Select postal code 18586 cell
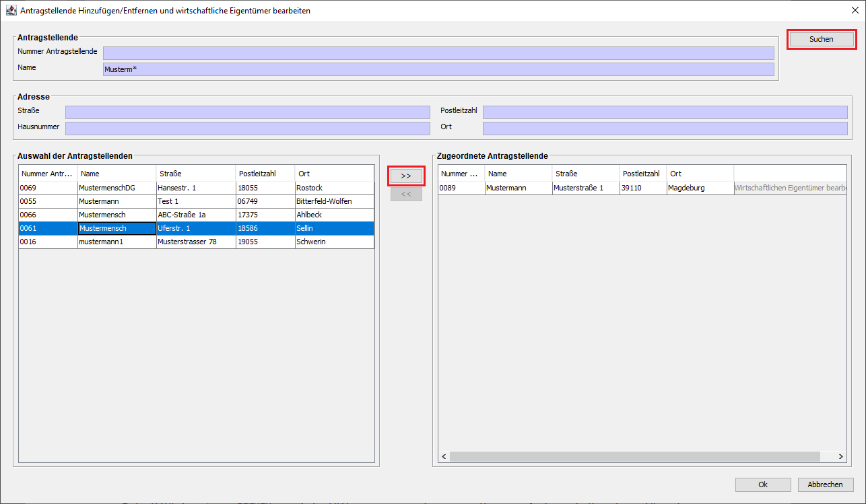This screenshot has width=866, height=504. [x=266, y=229]
